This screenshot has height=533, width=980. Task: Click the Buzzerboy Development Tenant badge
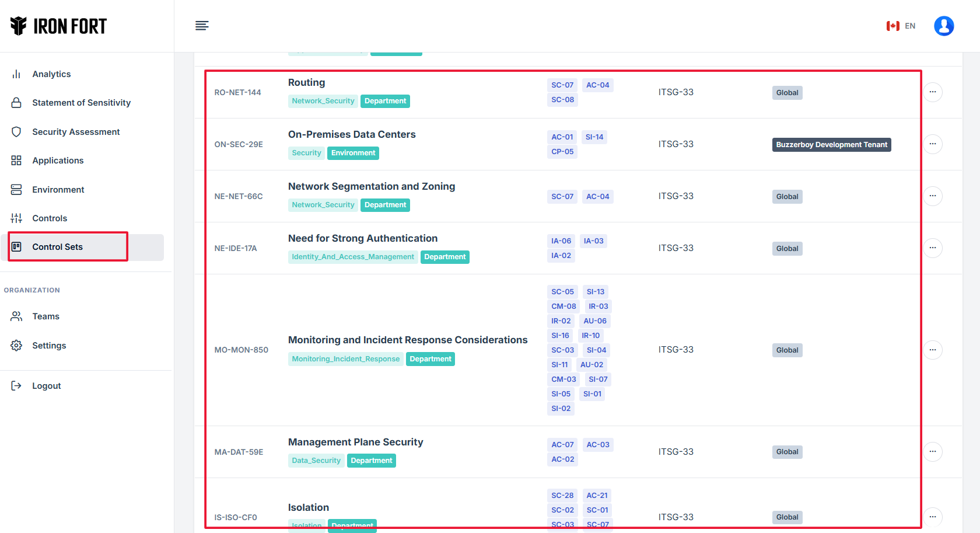pyautogui.click(x=831, y=145)
